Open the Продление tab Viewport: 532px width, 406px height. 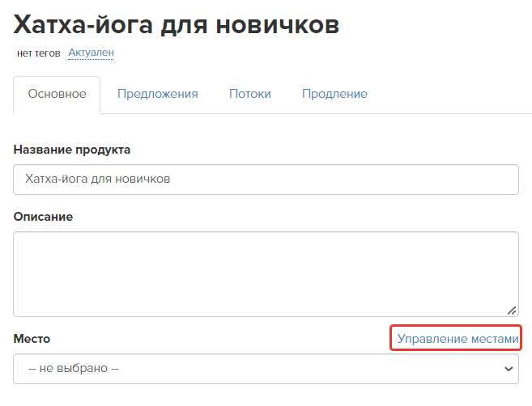[334, 94]
